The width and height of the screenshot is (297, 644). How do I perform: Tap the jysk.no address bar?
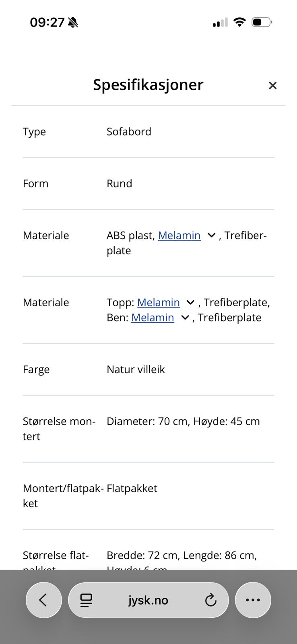click(148, 600)
